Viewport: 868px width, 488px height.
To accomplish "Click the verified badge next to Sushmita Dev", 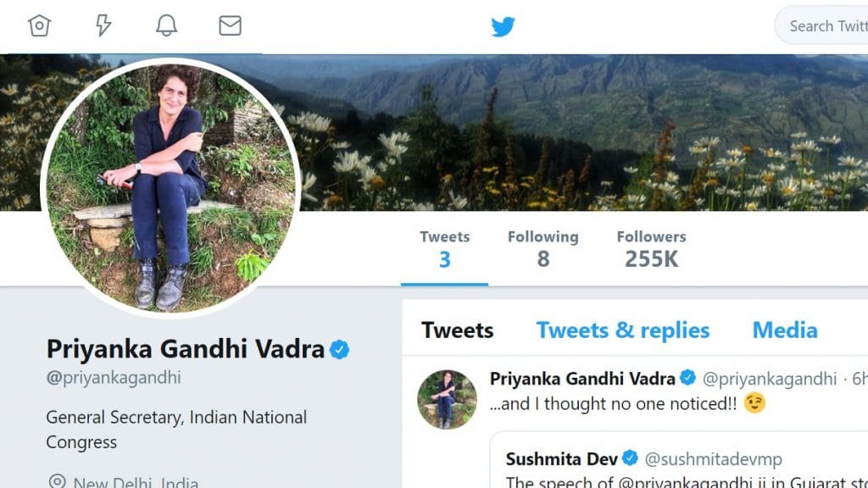I will click(629, 458).
